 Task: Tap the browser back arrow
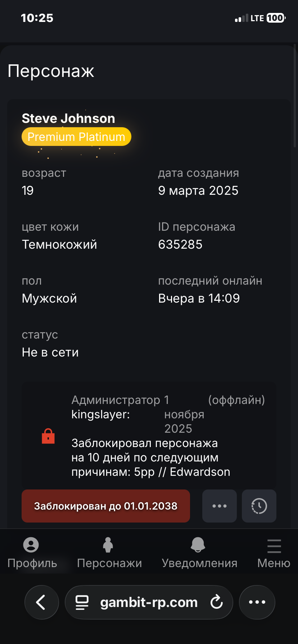point(41,602)
